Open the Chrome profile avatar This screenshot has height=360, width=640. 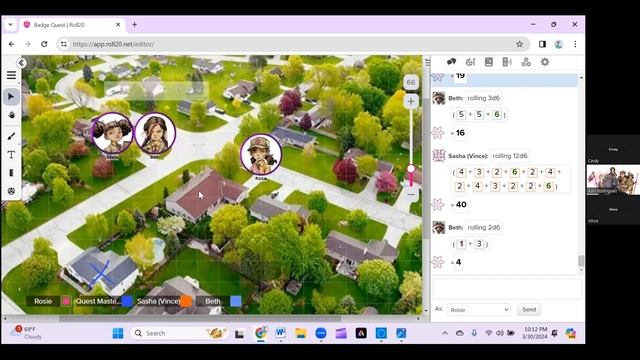559,44
